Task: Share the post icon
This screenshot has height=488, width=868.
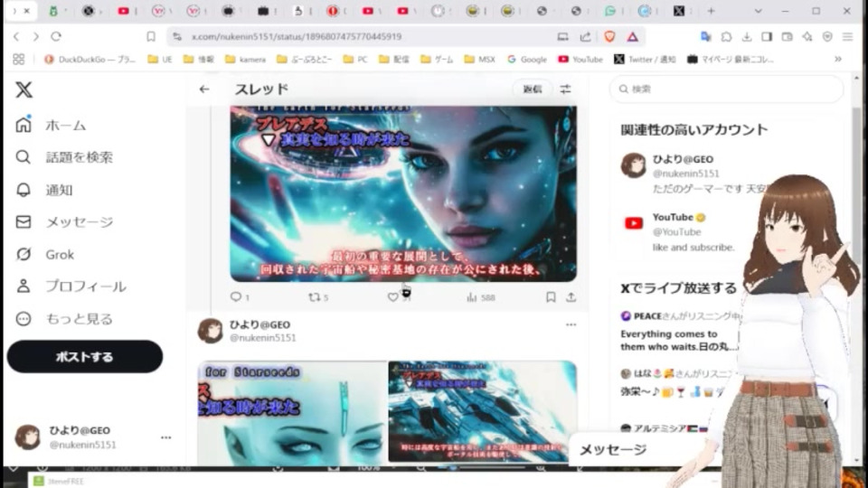Action: coord(571,297)
